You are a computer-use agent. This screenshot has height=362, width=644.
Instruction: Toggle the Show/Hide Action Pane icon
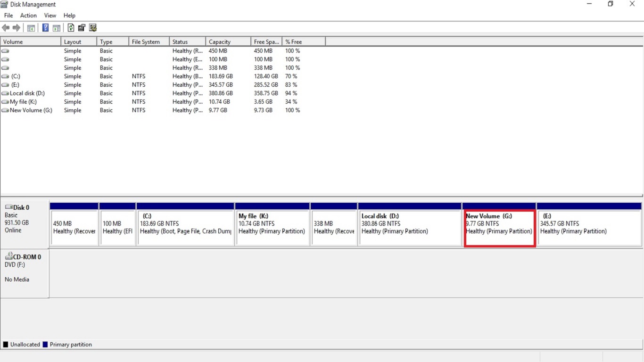[x=57, y=28]
